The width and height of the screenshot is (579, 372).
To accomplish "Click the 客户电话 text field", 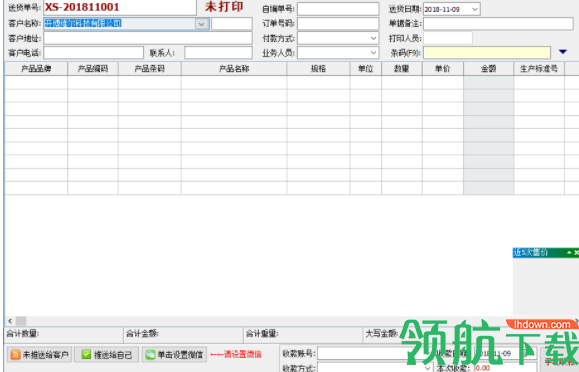I will pos(93,53).
